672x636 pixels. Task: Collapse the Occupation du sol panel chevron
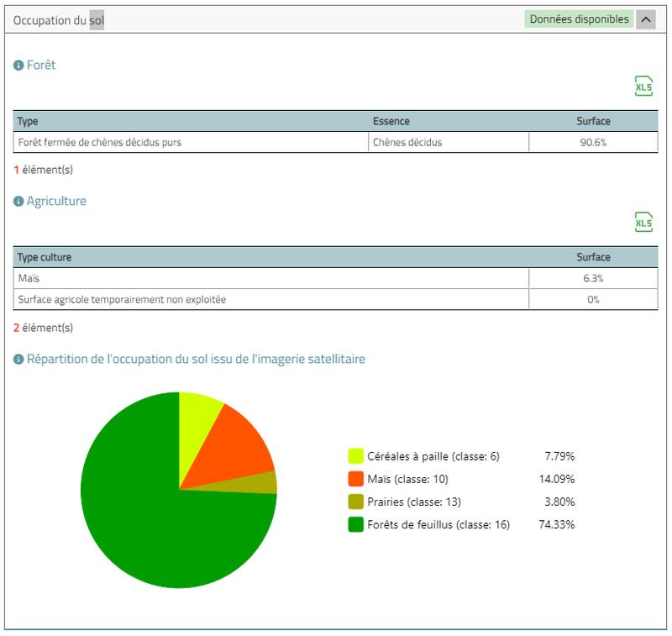(645, 19)
